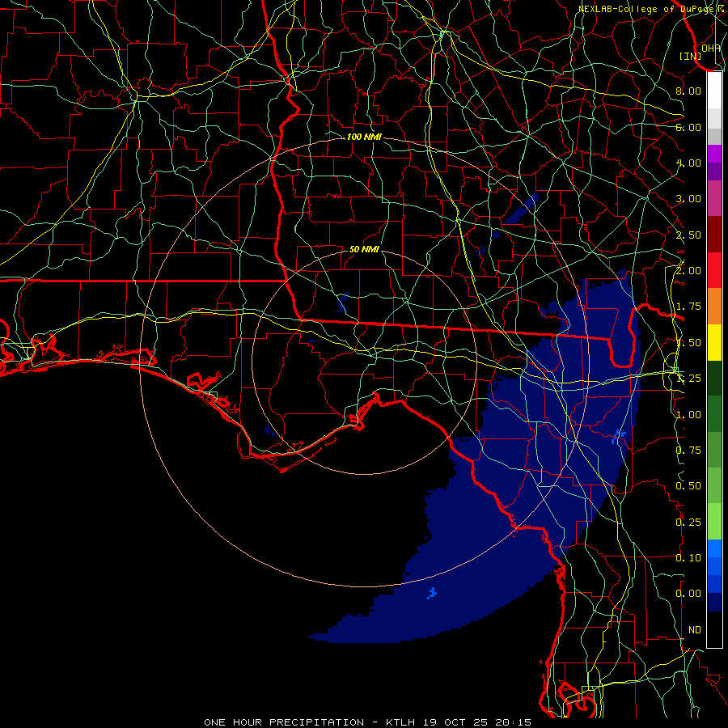Select the yellow legend swatch
728x728 pixels.
click(x=714, y=342)
